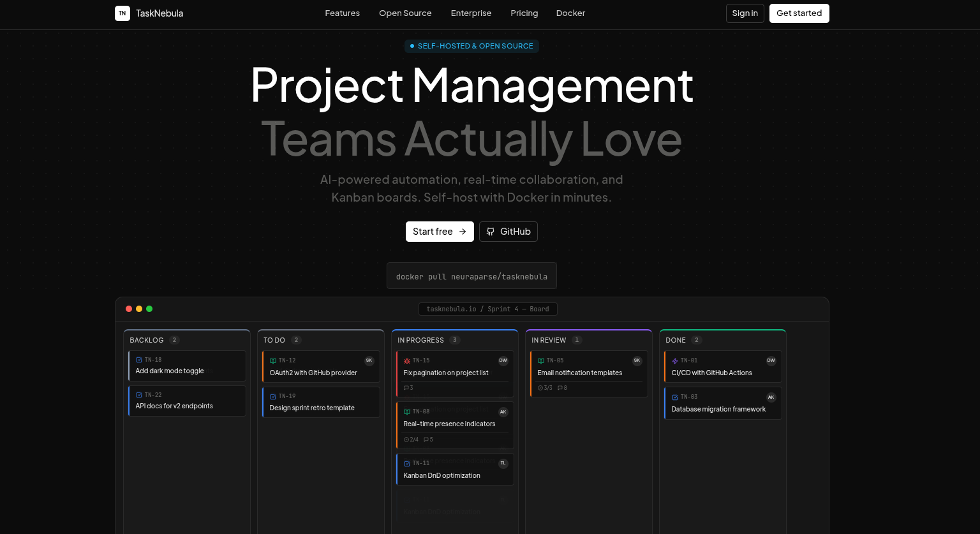Click the TaskNebula TN logo icon

point(122,13)
